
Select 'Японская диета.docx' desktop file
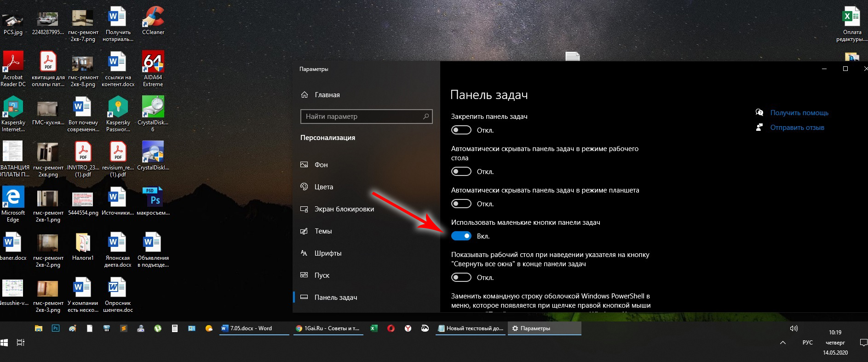118,250
